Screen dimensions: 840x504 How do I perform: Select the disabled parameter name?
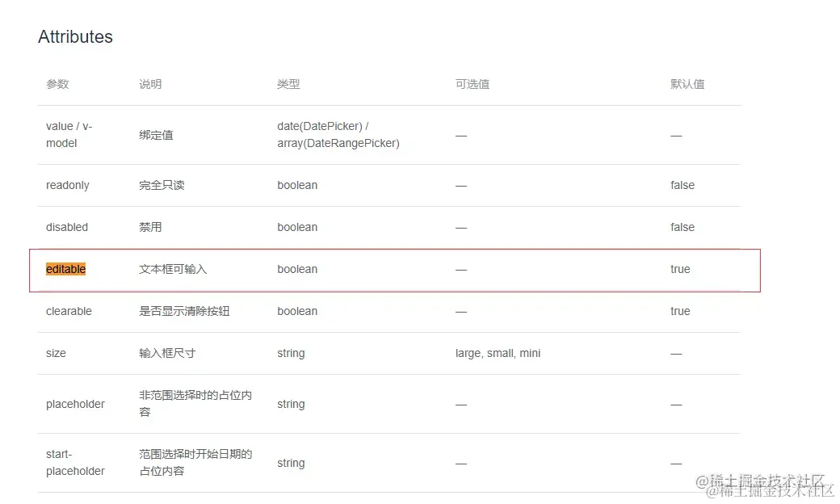(x=67, y=227)
